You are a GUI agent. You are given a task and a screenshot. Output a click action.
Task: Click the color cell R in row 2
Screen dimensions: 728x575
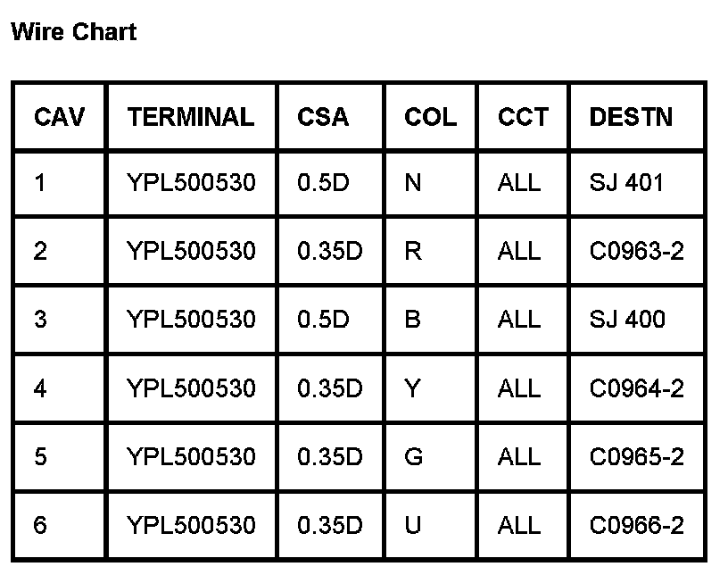413,251
